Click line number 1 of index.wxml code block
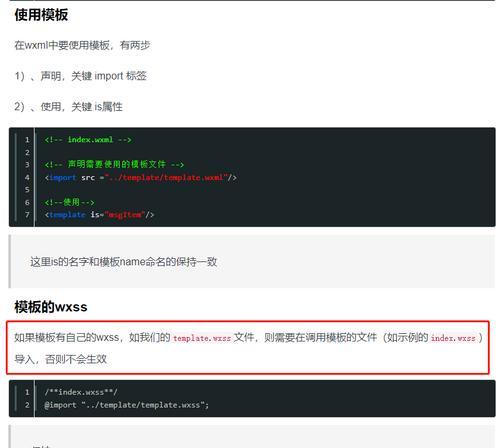 pos(27,140)
